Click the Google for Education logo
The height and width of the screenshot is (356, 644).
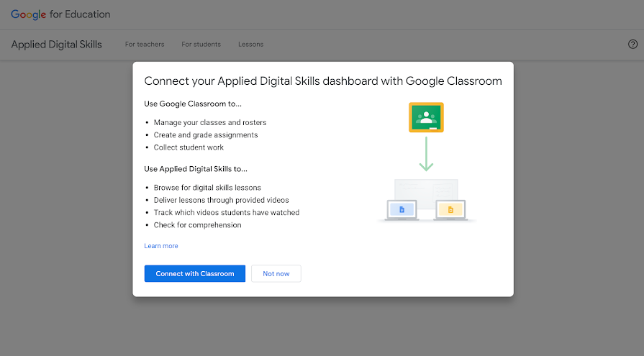click(60, 14)
